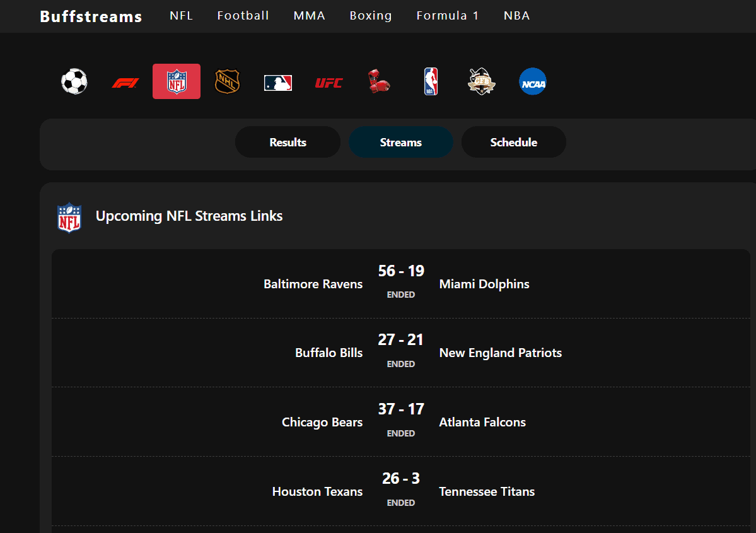756x533 pixels.
Task: Open Tennessee Titans team name
Action: click(487, 491)
